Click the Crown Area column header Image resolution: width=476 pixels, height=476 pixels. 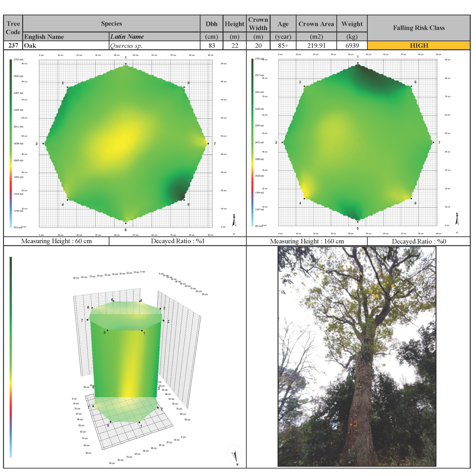coord(316,24)
